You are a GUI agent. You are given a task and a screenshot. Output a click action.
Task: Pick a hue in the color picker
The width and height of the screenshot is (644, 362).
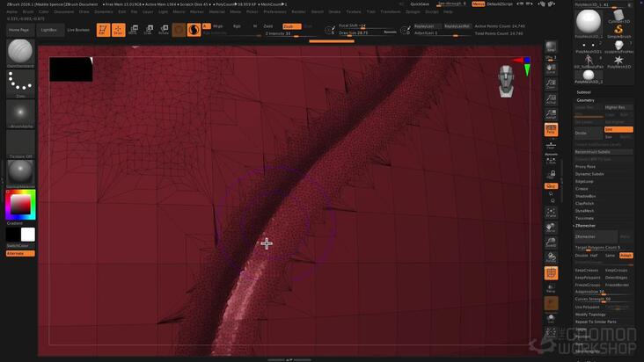pyautogui.click(x=20, y=204)
